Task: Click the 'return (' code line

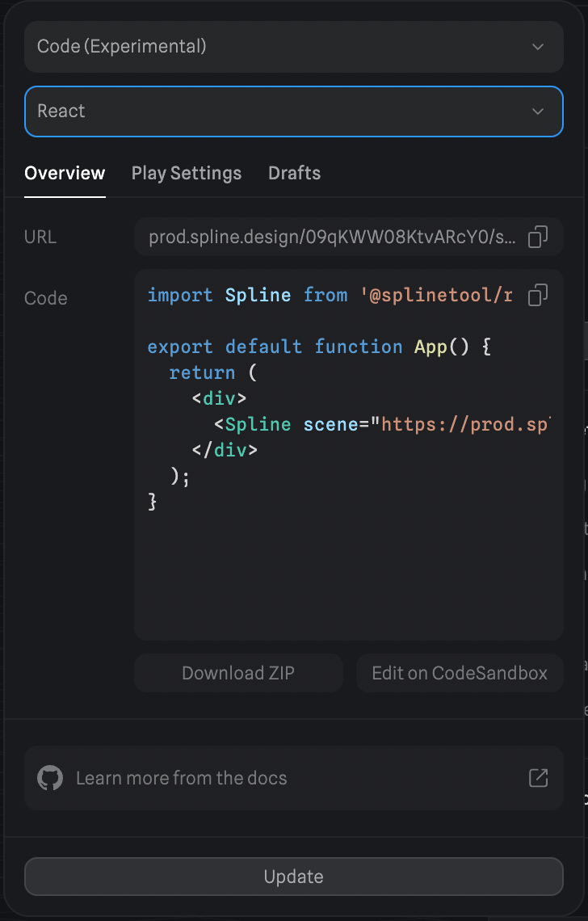Action: pyautogui.click(x=213, y=372)
